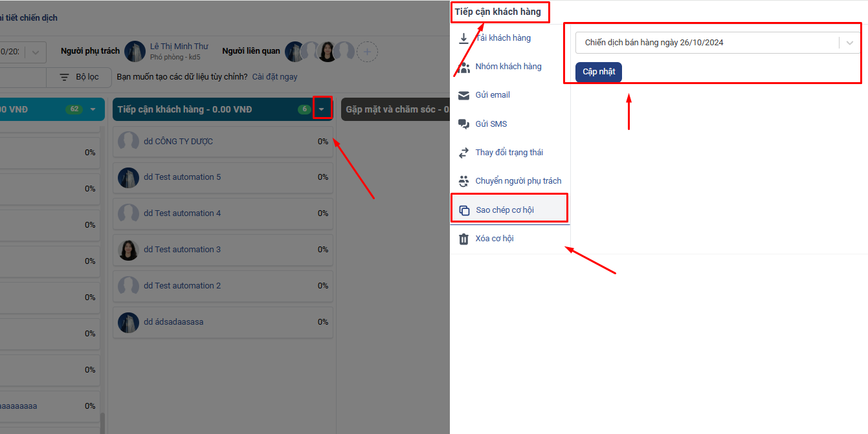868x434 pixels.
Task: Open the date range dropdown arrow
Action: (x=35, y=52)
